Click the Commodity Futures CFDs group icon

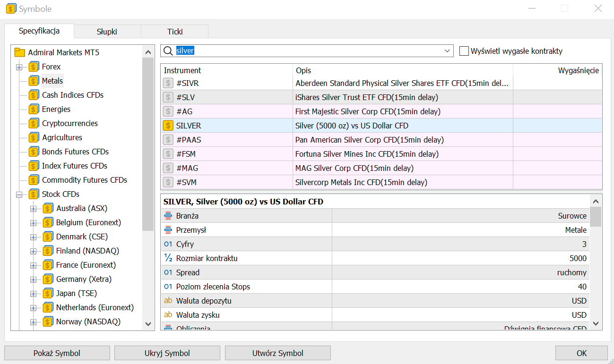(34, 180)
